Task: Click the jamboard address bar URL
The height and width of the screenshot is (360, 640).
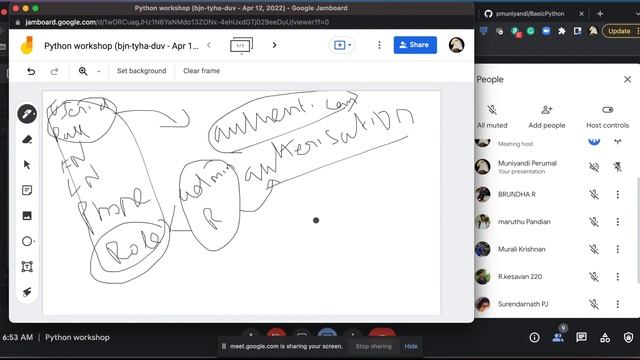Action: click(x=177, y=22)
